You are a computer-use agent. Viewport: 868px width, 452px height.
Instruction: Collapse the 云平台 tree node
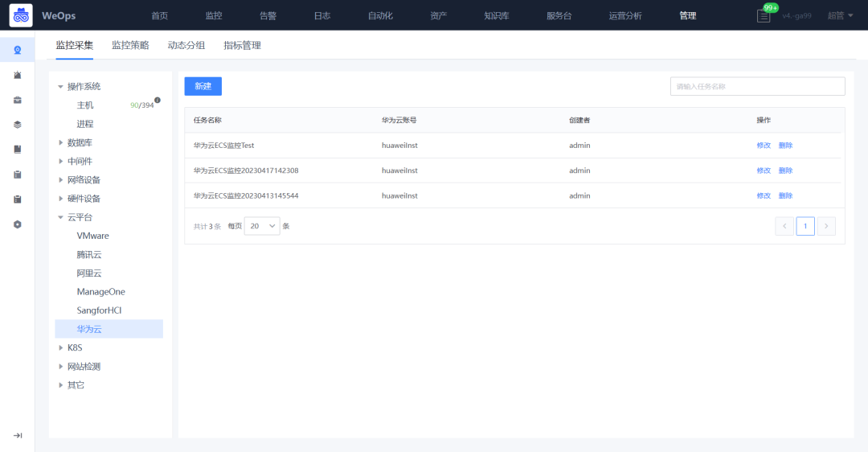click(61, 217)
